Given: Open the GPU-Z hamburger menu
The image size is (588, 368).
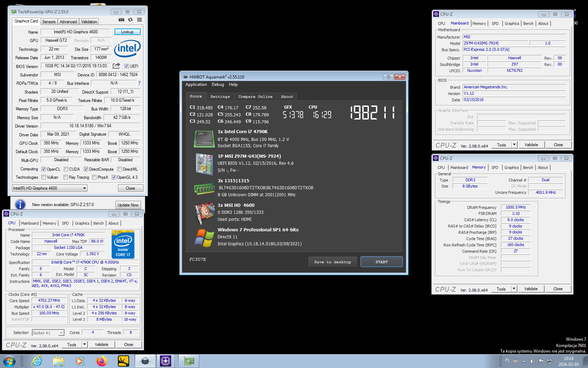Looking at the screenshot, I should [139, 20].
